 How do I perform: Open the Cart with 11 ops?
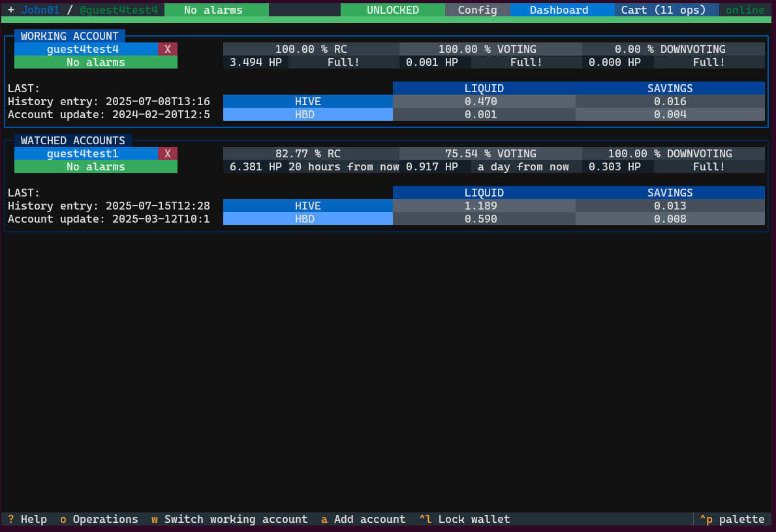[x=666, y=10]
